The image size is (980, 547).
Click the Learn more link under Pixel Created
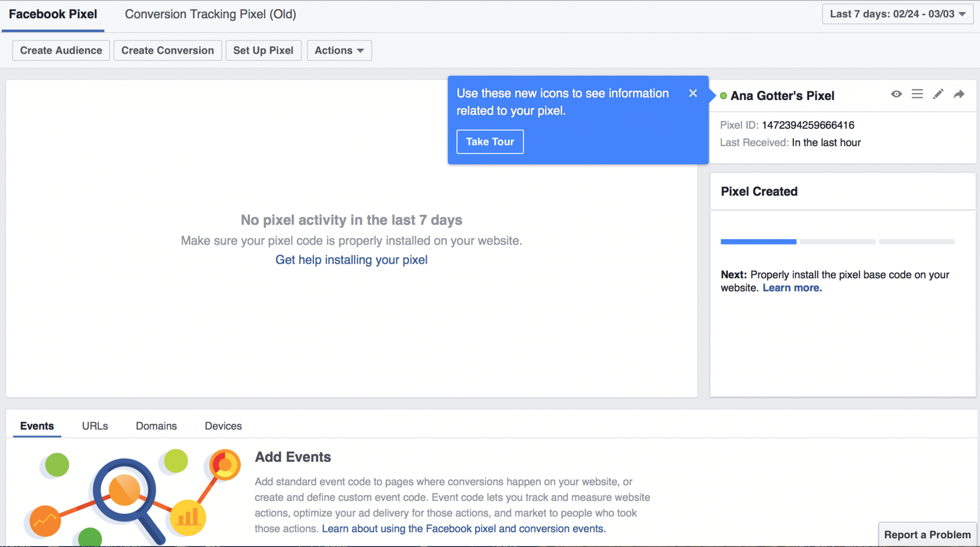792,288
